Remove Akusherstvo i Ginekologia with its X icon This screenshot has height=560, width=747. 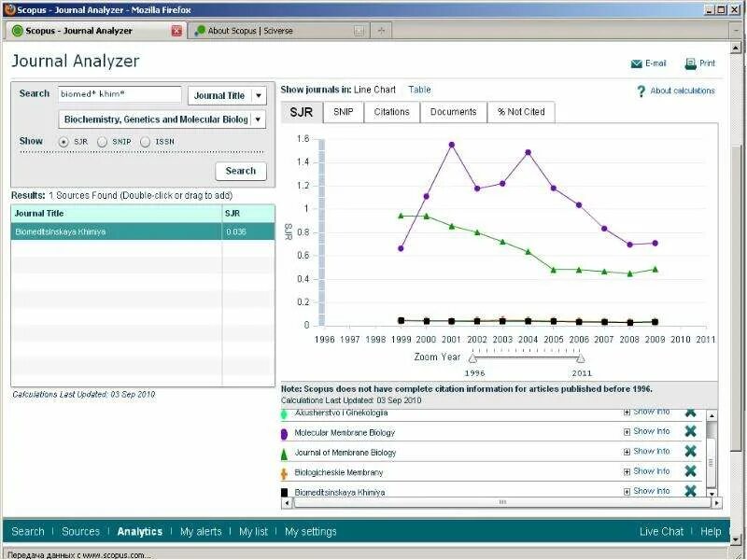click(690, 413)
